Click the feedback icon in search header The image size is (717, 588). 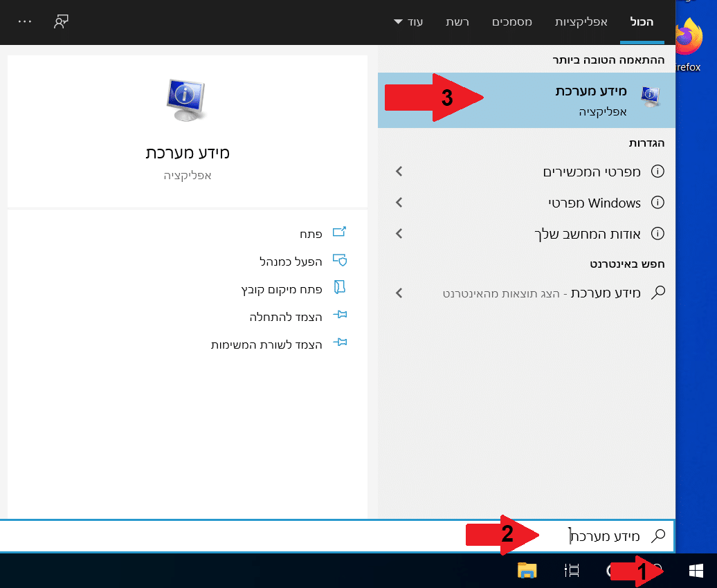pos(62,21)
